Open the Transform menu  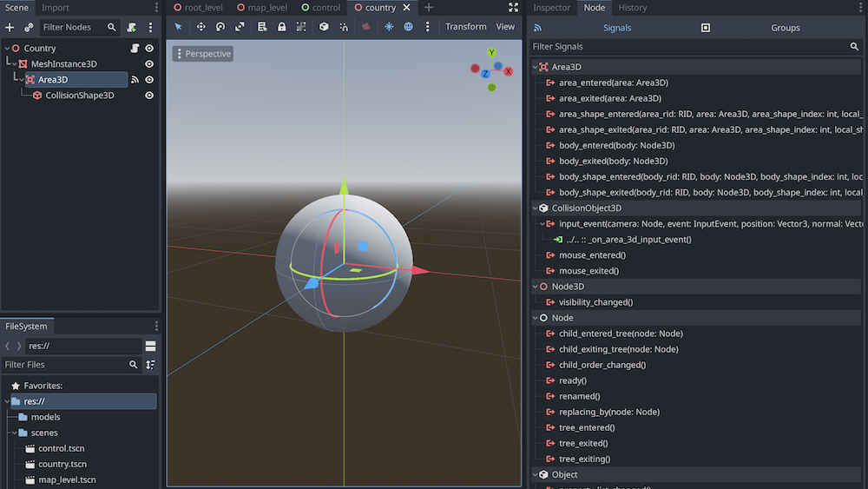tap(465, 27)
